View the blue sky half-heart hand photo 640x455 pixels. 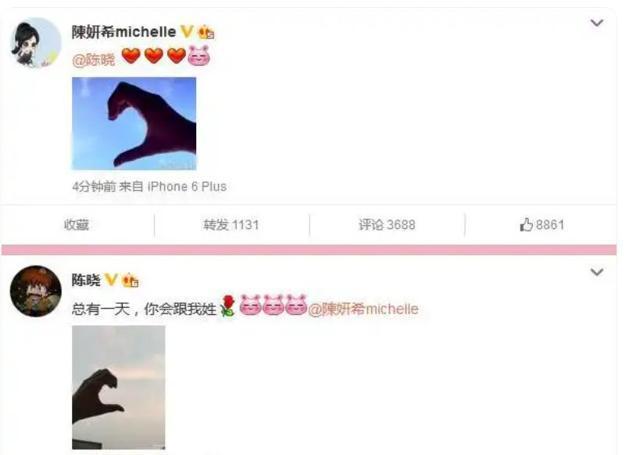[134, 123]
